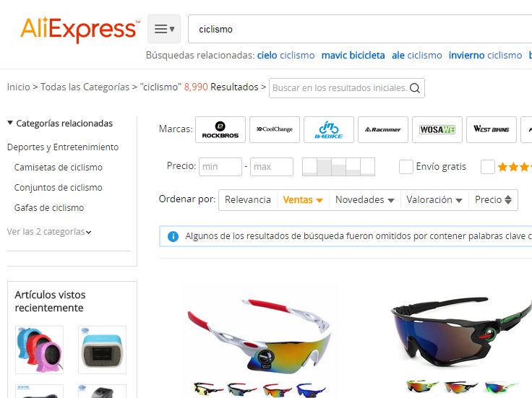Collapse the Categorías relacionadas section
The image size is (532, 398).
point(10,123)
